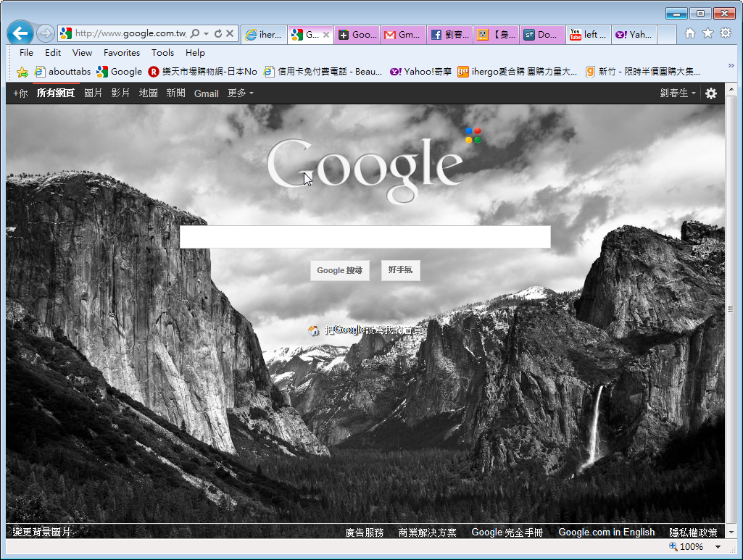The height and width of the screenshot is (560, 743).
Task: Add to Favorites bar using the star-arrow icon
Action: [22, 72]
